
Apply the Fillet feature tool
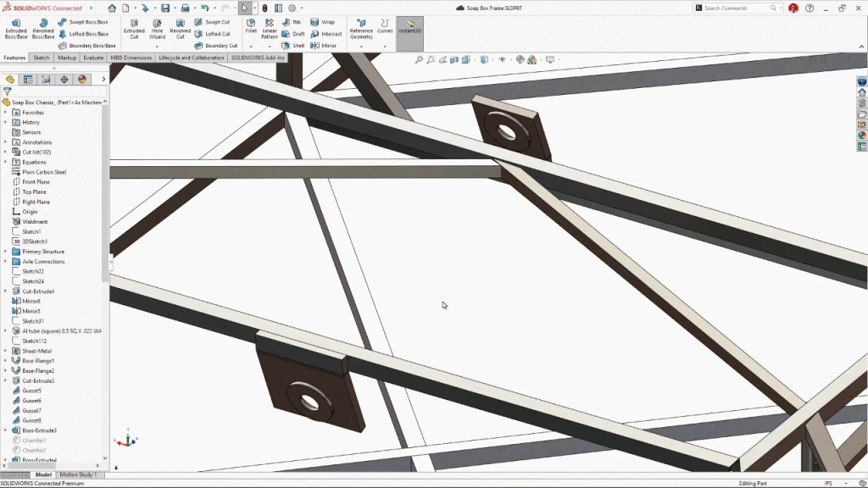tap(251, 26)
